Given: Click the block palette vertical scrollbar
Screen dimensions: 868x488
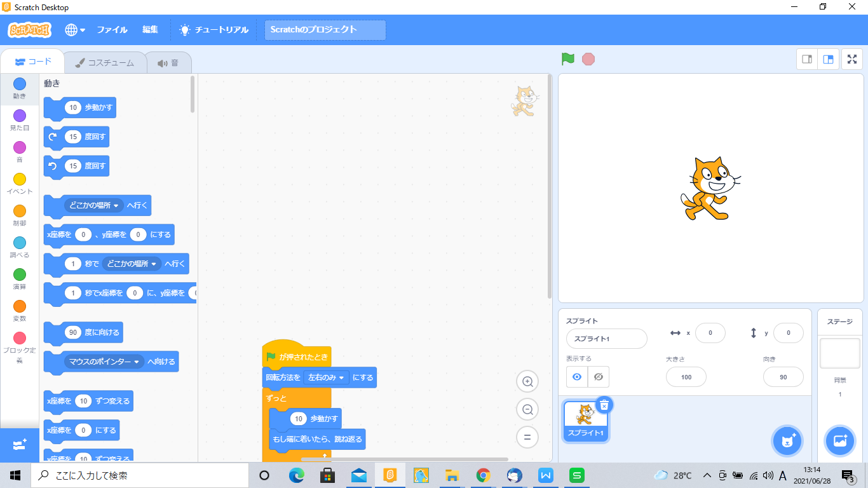Looking at the screenshot, I should click(x=193, y=94).
